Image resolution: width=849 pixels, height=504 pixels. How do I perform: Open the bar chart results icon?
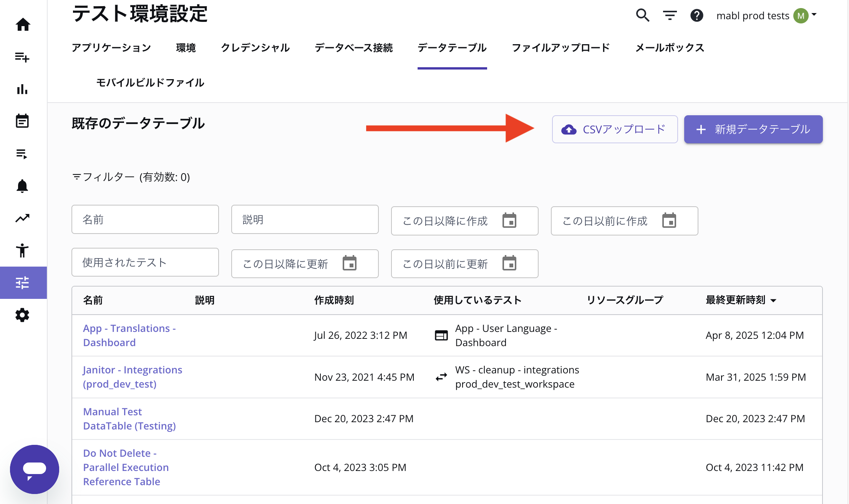tap(22, 89)
